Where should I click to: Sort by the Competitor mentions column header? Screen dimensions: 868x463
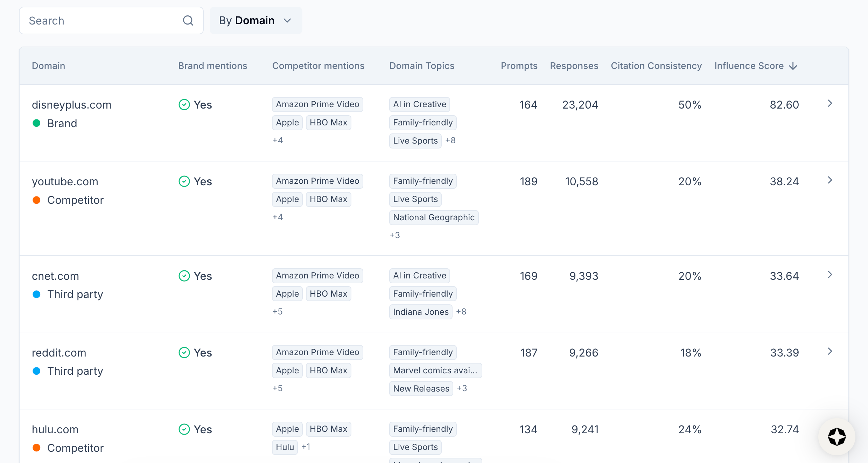click(x=318, y=66)
